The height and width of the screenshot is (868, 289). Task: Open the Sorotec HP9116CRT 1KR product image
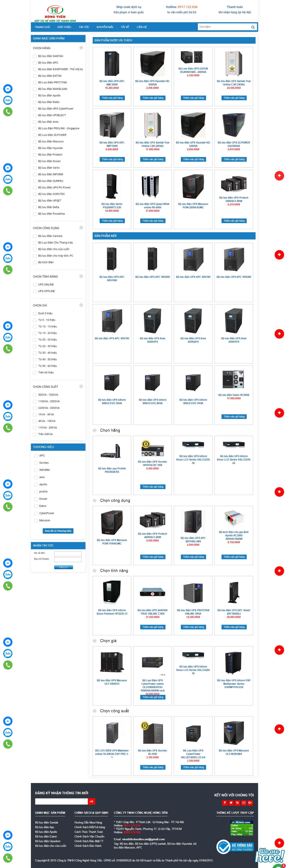152,448
